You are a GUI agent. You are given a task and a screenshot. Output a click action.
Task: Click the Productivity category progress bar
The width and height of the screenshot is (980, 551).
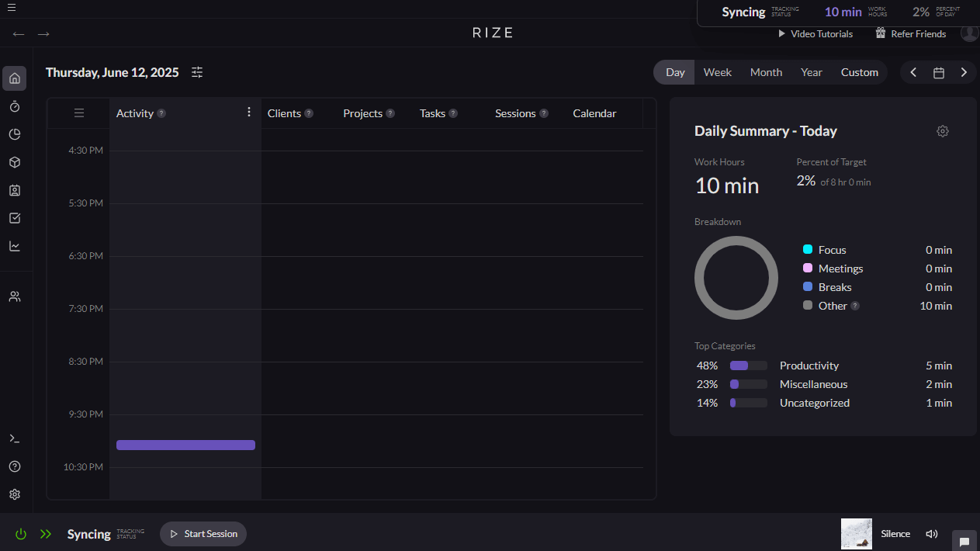[749, 366]
